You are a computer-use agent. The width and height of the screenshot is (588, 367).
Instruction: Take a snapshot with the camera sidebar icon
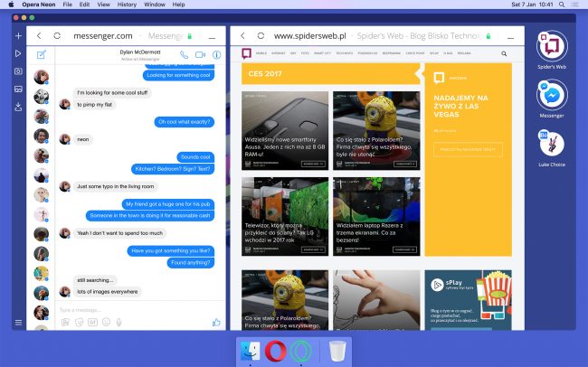(18, 71)
